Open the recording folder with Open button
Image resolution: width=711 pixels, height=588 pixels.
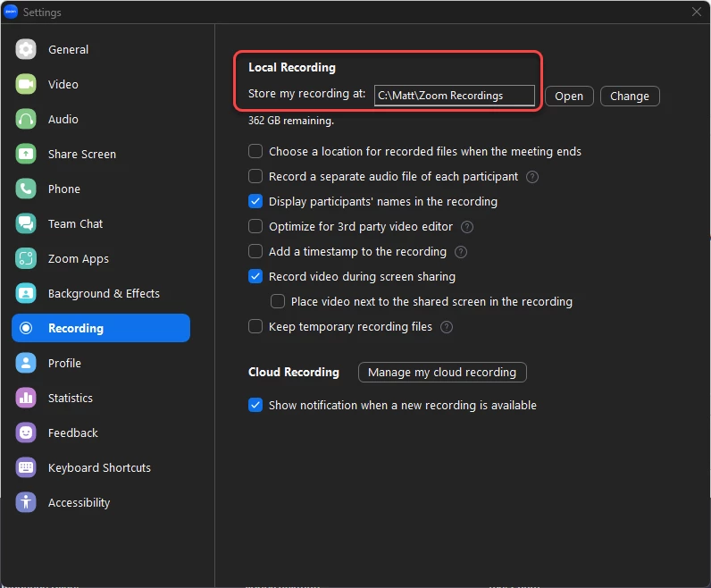point(569,97)
